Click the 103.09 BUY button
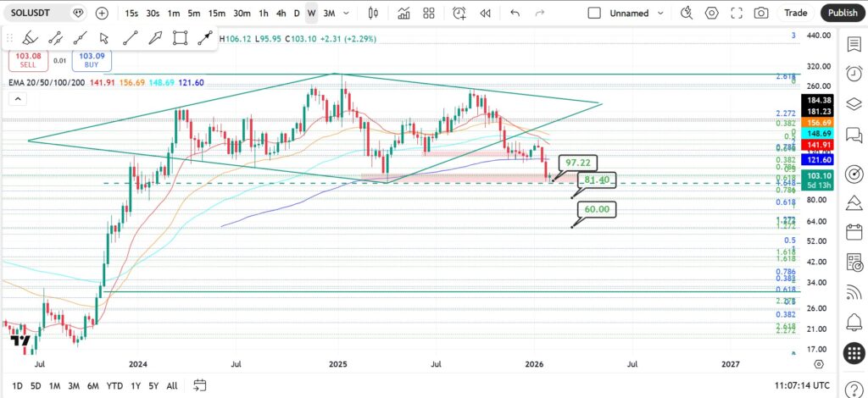The image size is (868, 398). click(92, 60)
